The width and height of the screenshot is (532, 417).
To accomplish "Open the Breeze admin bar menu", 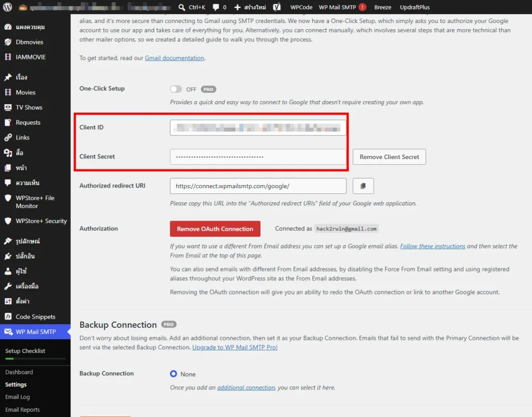I will tap(382, 7).
